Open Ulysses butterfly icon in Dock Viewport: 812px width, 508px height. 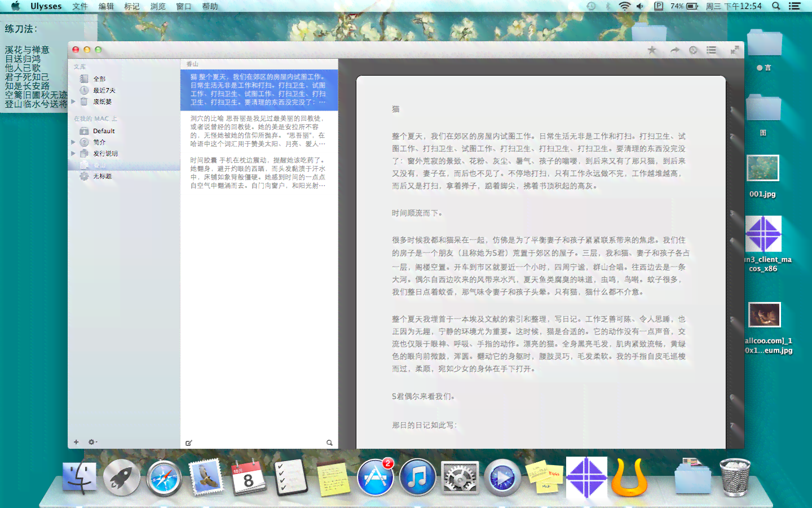click(x=629, y=477)
